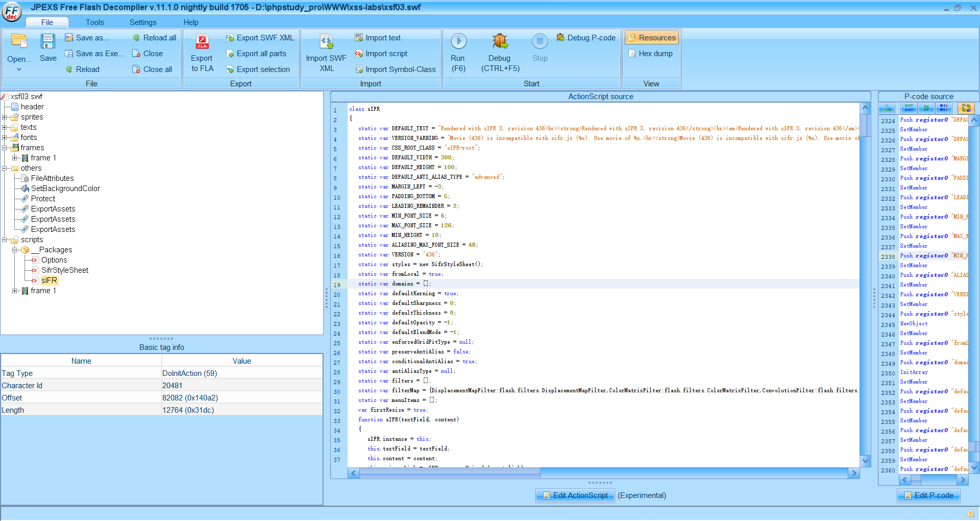980x521 pixels.
Task: Click the Debug bug icon
Action: [500, 41]
